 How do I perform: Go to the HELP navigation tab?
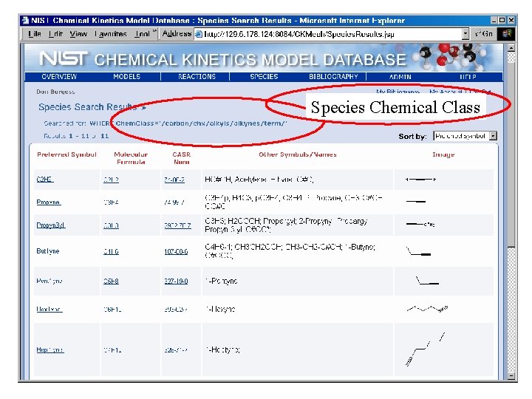[x=468, y=77]
